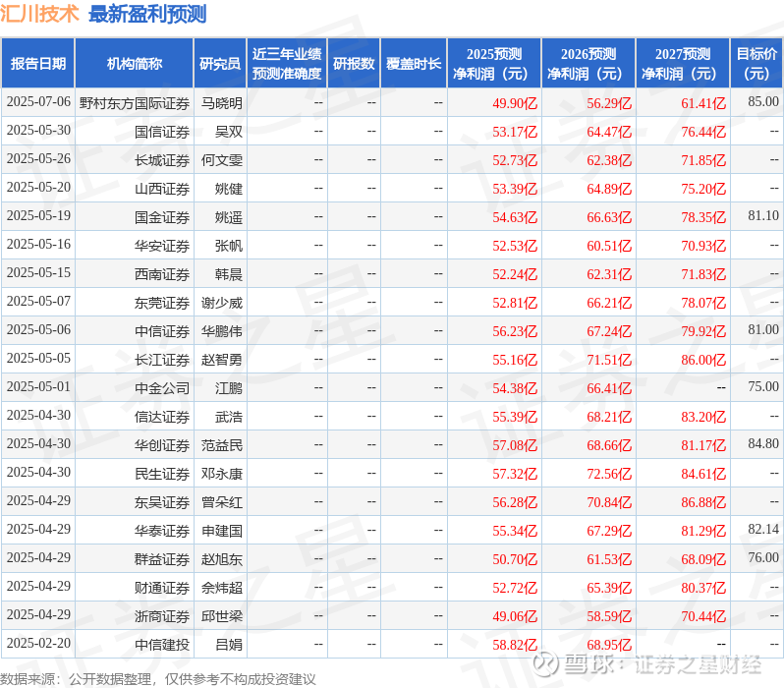Image resolution: width=784 pixels, height=688 pixels.
Task: Click the 49.06亿 profit value
Action: tap(515, 617)
